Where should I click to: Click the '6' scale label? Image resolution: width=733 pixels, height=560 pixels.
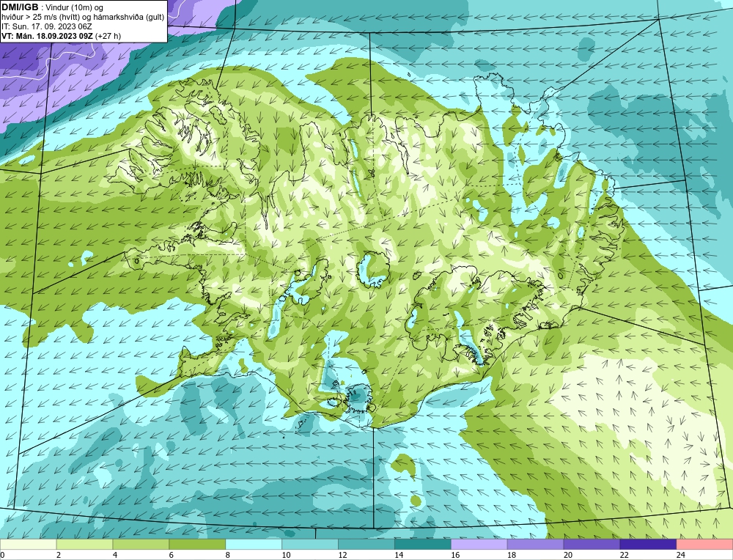tap(171, 555)
